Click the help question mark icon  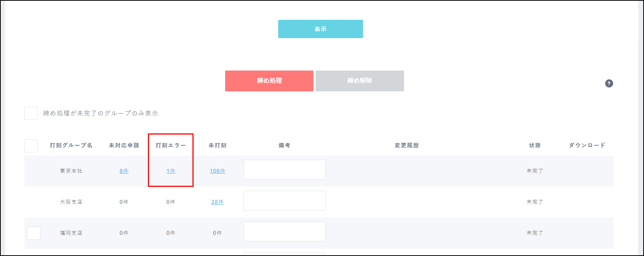[609, 83]
